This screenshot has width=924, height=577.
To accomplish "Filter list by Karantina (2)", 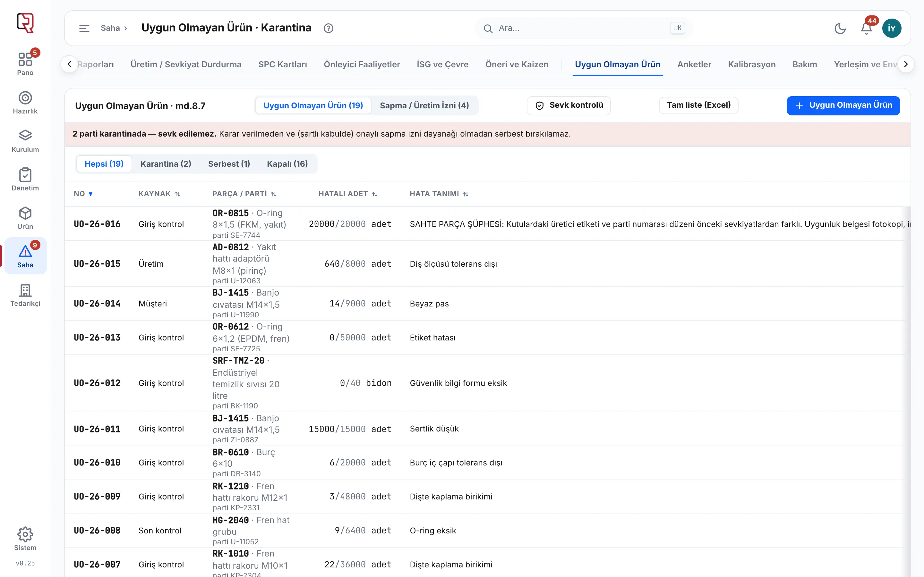I will tap(166, 164).
